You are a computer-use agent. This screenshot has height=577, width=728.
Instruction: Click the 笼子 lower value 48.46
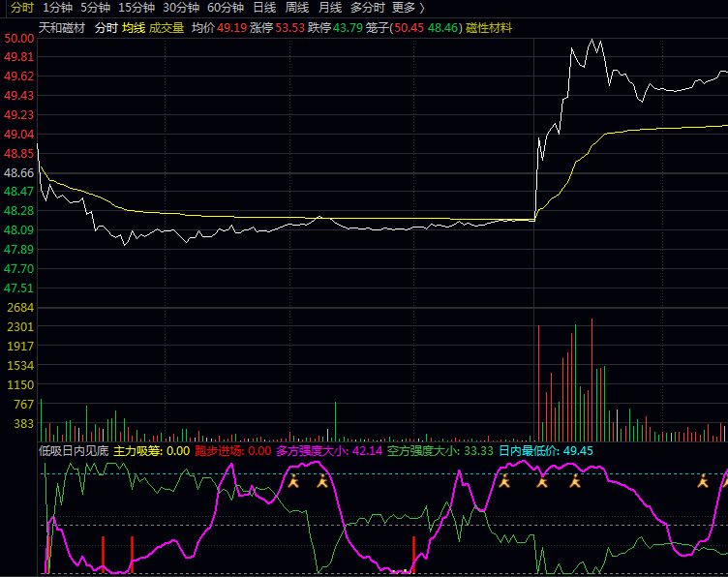pos(443,28)
